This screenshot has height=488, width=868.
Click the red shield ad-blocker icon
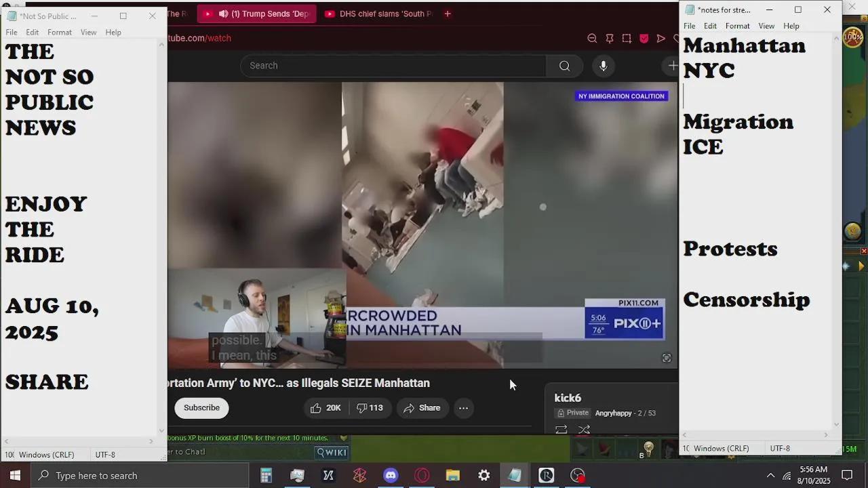[644, 39]
